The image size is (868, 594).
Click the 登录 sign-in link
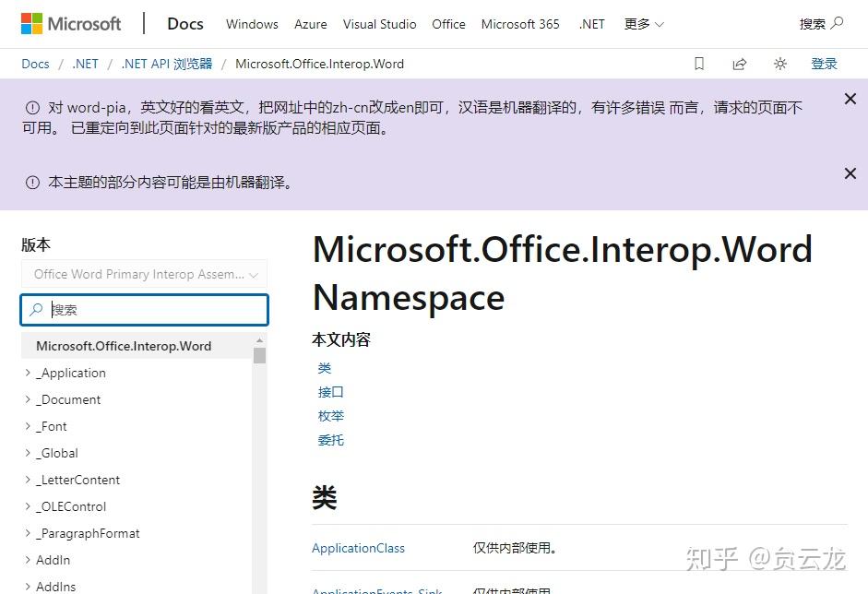pyautogui.click(x=824, y=63)
